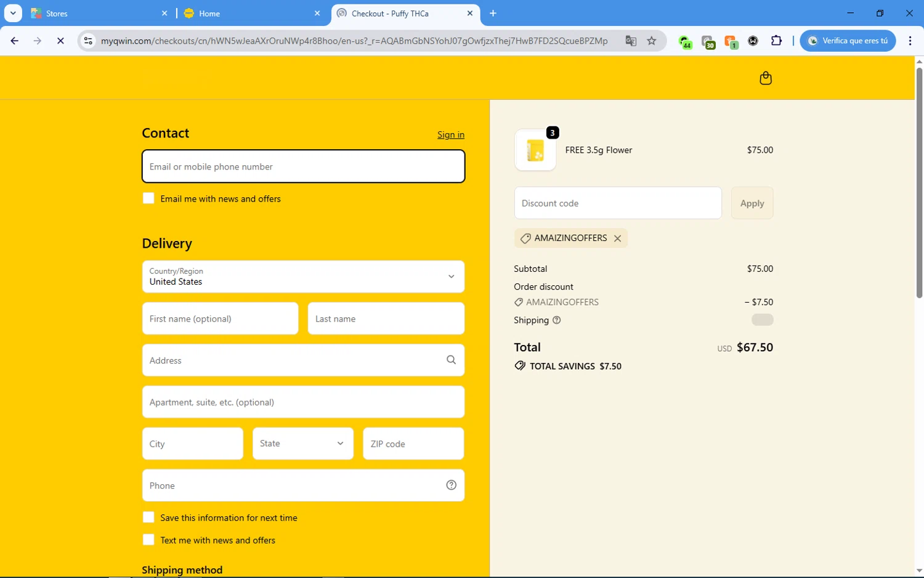Viewport: 924px width, 578px height.
Task: Click the Discount code field
Action: (618, 203)
